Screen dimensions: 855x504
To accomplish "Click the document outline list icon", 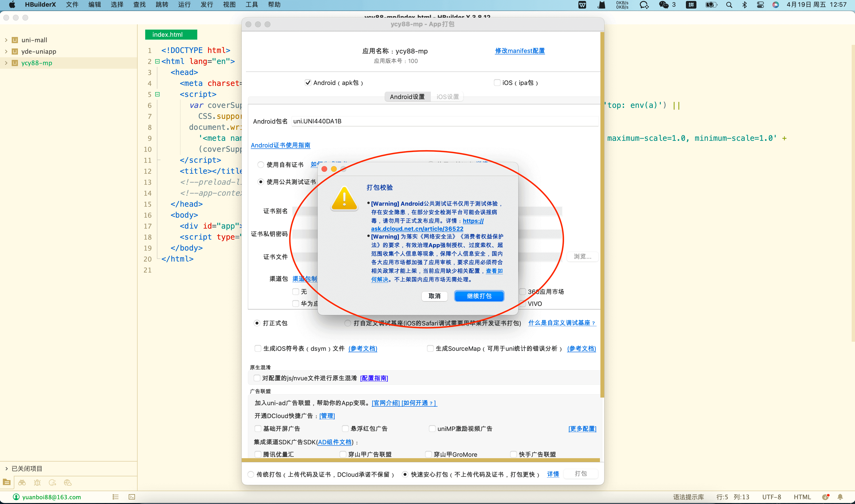I will tap(116, 497).
